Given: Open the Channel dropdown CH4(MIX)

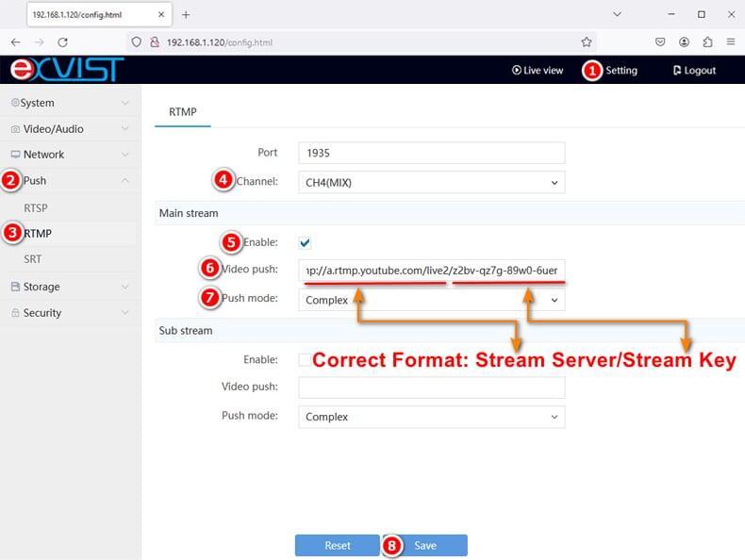Looking at the screenshot, I should 431,182.
